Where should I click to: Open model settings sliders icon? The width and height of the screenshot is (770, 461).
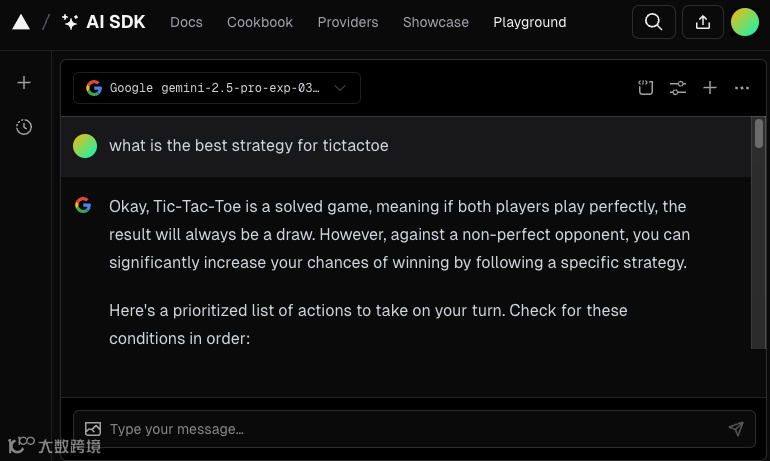pyautogui.click(x=678, y=88)
